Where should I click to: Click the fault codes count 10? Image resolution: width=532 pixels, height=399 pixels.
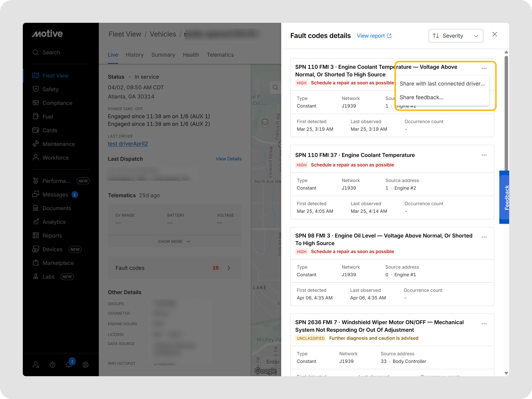coord(215,268)
